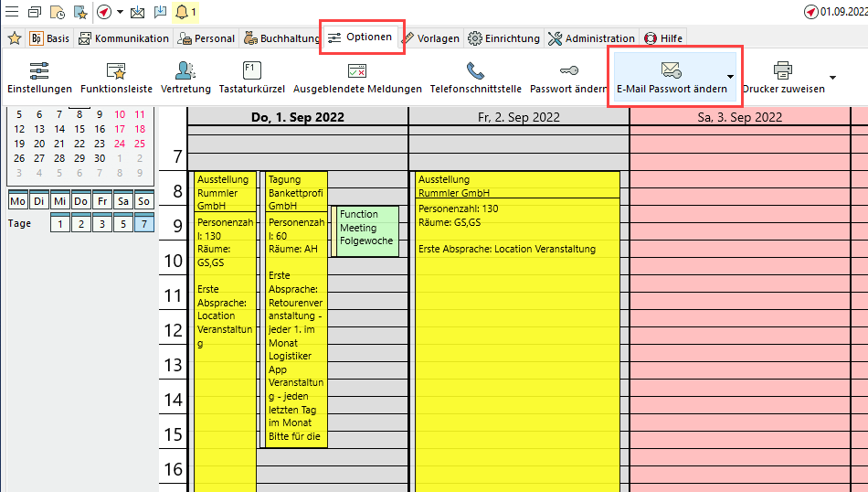Toggle the 7 days view button
868x492 pixels.
[143, 224]
